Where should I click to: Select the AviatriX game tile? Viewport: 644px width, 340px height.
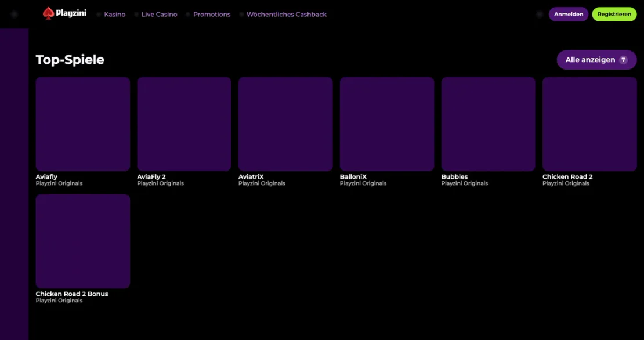[285, 124]
